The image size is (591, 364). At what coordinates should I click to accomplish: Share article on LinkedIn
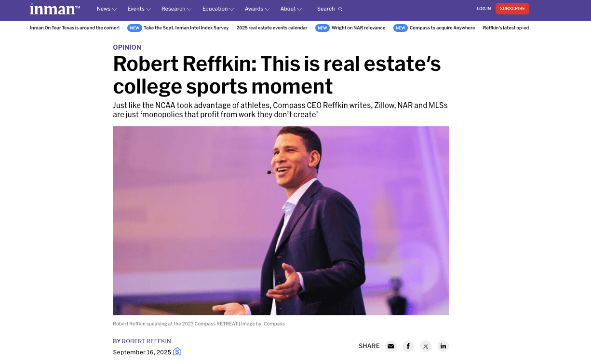(443, 346)
